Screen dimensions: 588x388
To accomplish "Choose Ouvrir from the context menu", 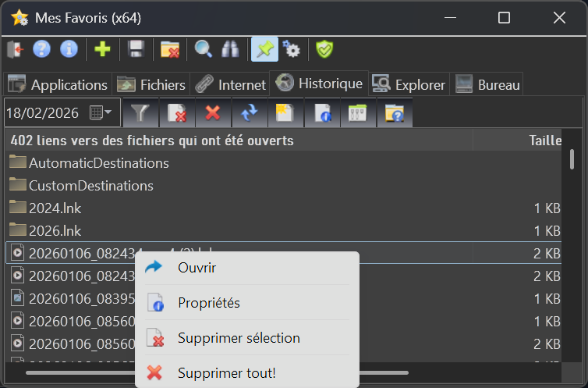I will pos(197,268).
